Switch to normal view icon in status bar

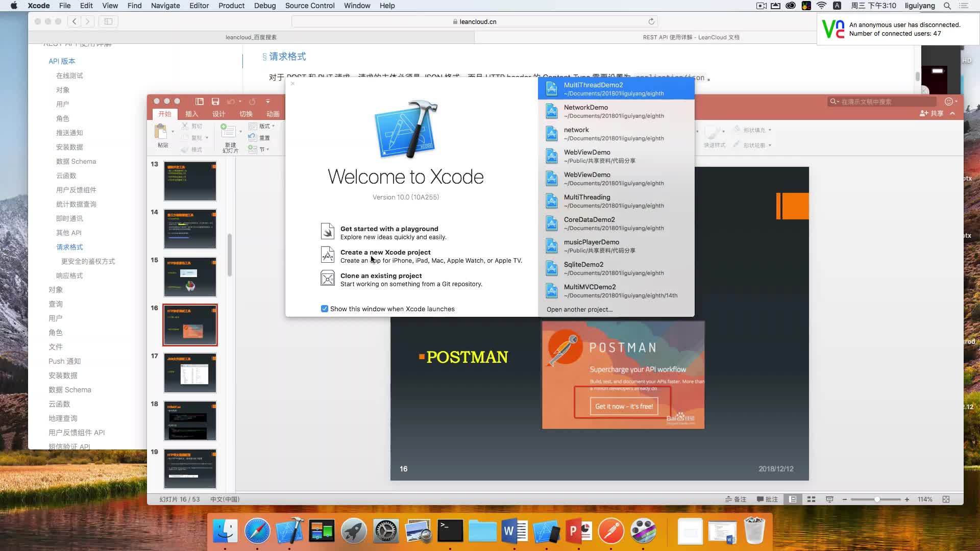tap(793, 499)
